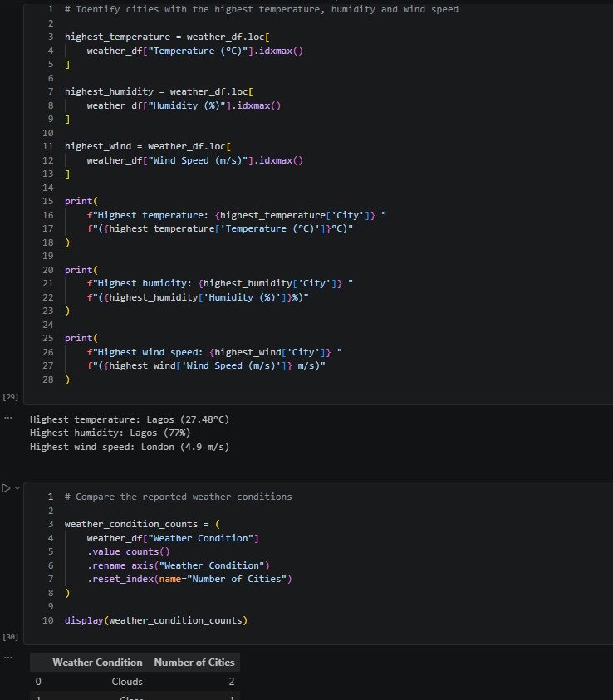The height and width of the screenshot is (700, 613).
Task: Open output actions menu for cell 30
Action: 8,658
